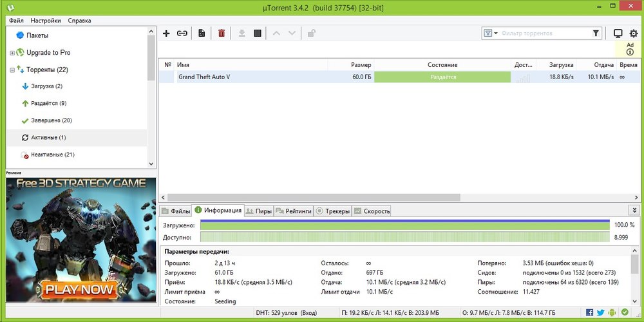Click the torrent filter funnel icon
This screenshot has width=644, height=322.
pyautogui.click(x=596, y=33)
